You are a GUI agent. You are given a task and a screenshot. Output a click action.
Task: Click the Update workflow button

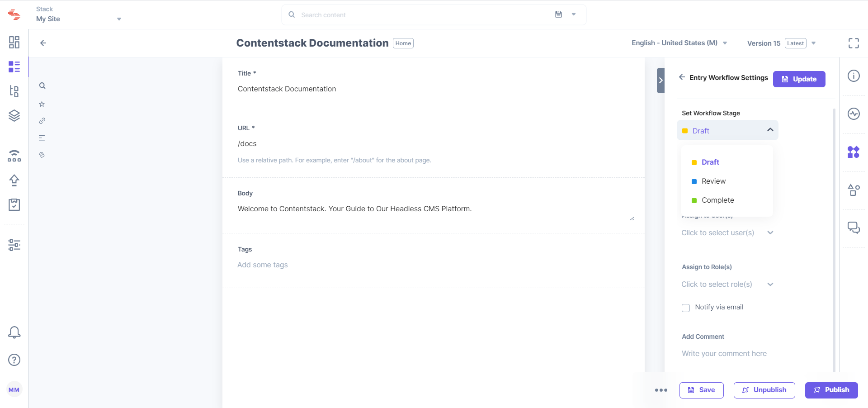[x=799, y=79]
